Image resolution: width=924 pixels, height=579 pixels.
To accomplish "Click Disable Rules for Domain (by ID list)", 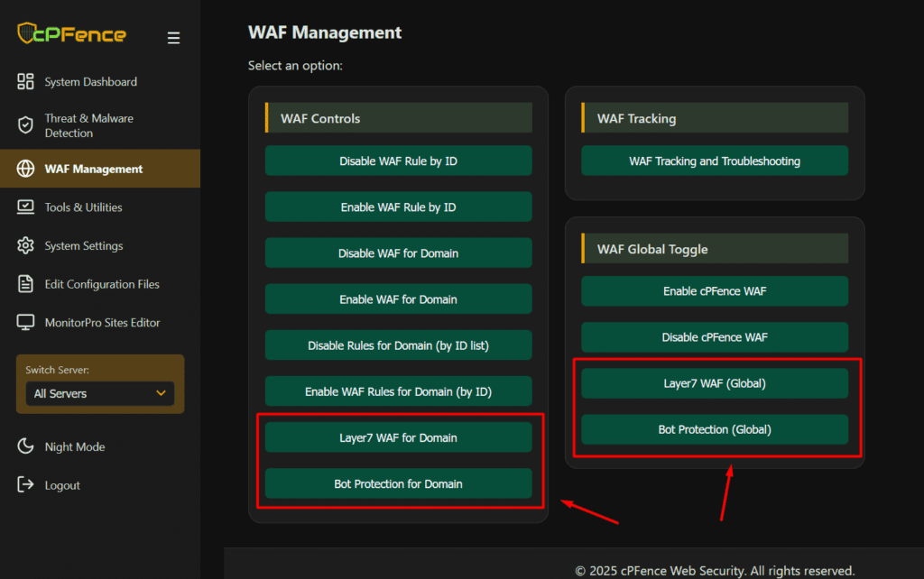I will point(398,345).
